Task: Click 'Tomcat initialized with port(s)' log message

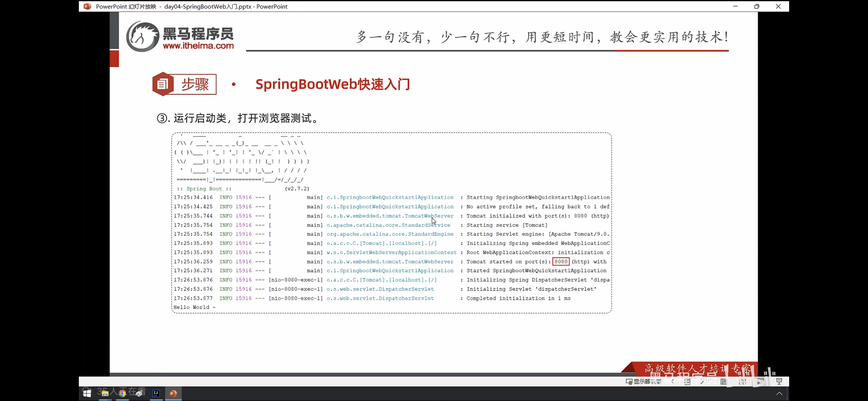Action: [x=538, y=216]
